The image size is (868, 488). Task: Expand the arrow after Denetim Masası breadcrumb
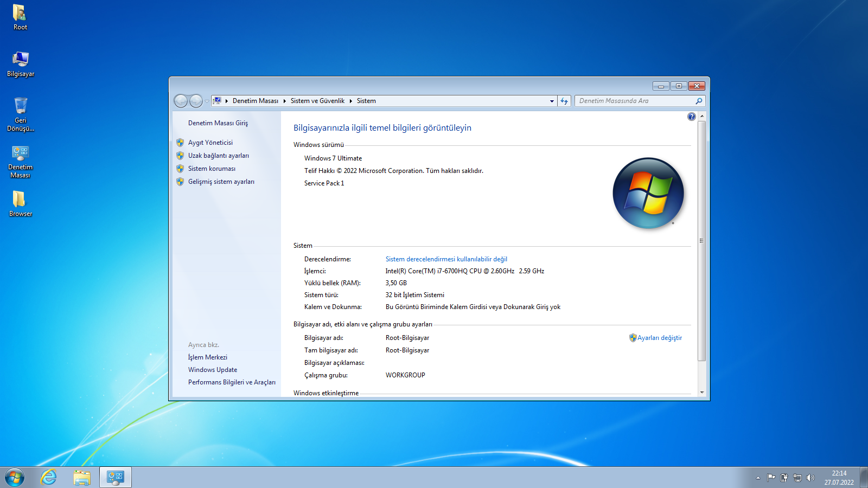[x=284, y=101]
